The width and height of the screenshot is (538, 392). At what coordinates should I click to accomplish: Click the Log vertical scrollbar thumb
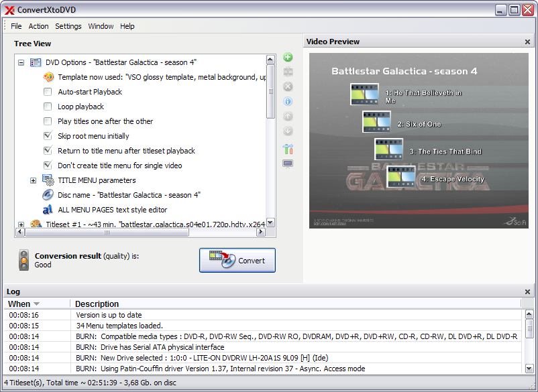click(529, 328)
